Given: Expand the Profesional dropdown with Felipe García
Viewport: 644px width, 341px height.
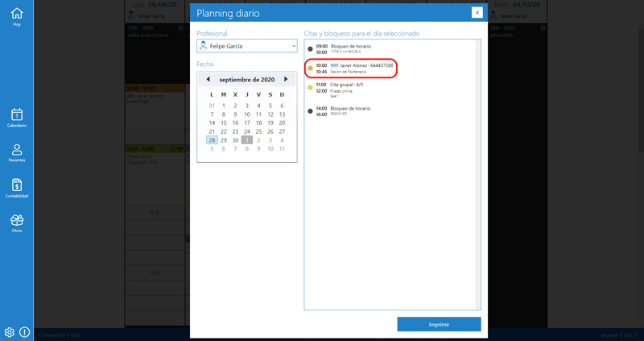Looking at the screenshot, I should (247, 47).
